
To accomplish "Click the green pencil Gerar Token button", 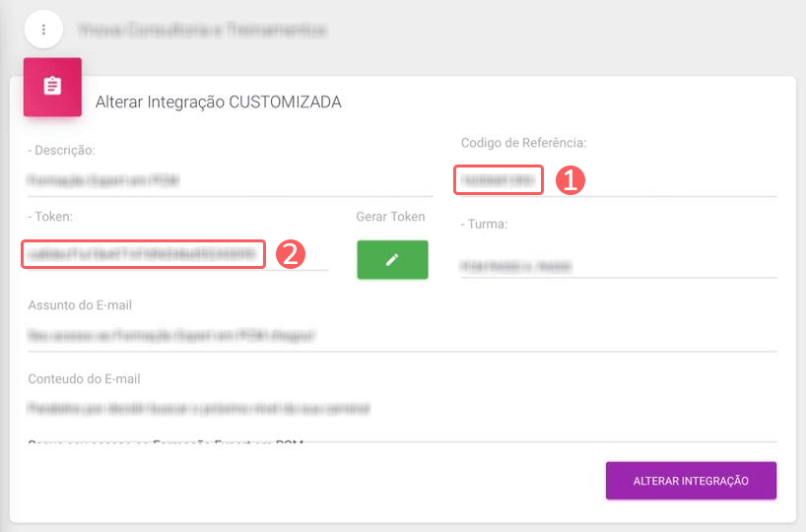I will [392, 259].
